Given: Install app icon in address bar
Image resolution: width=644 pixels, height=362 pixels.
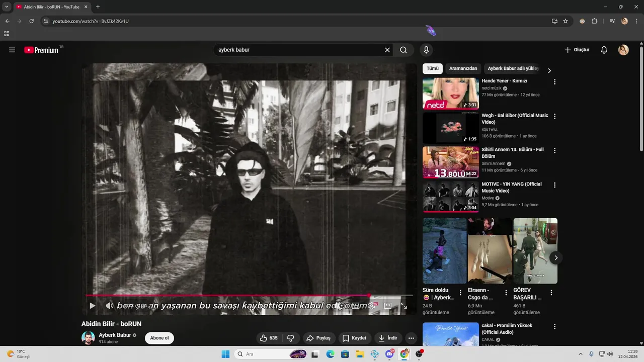Looking at the screenshot, I should coord(554,21).
